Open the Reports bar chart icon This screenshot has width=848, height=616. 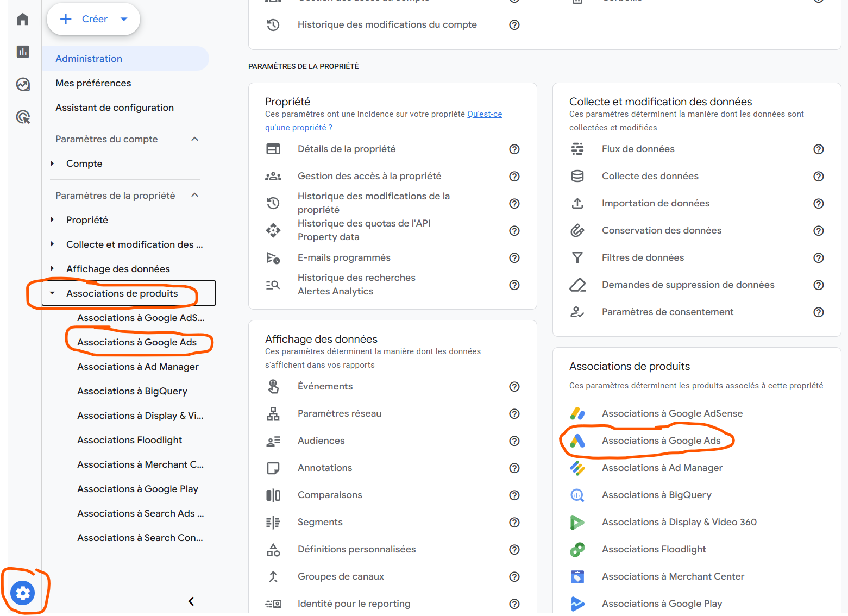(x=23, y=52)
